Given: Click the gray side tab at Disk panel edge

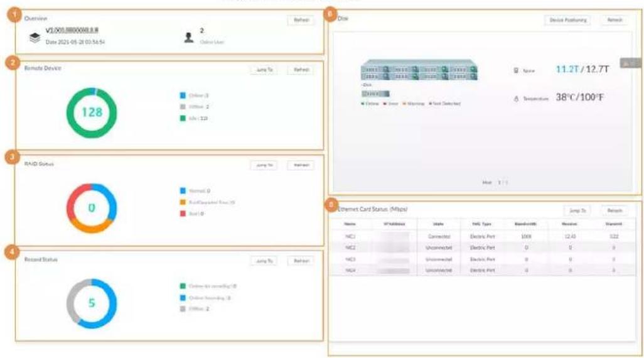Looking at the screenshot, I should [x=630, y=63].
